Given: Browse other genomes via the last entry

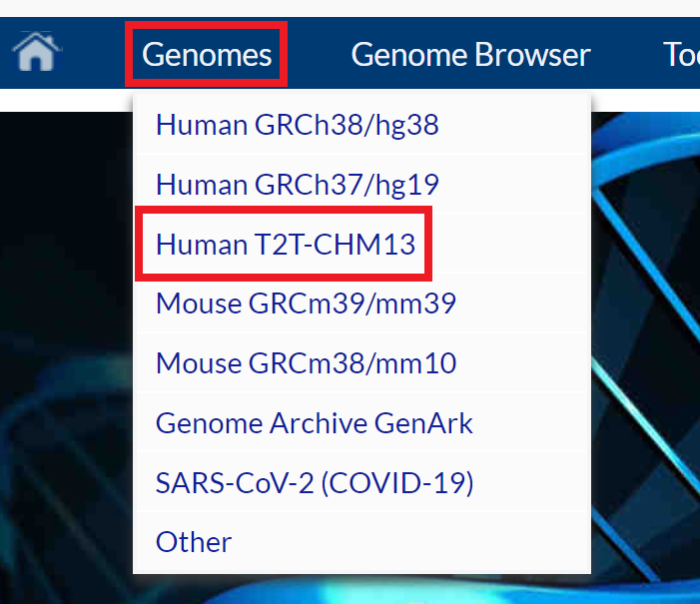Looking at the screenshot, I should [x=194, y=542].
